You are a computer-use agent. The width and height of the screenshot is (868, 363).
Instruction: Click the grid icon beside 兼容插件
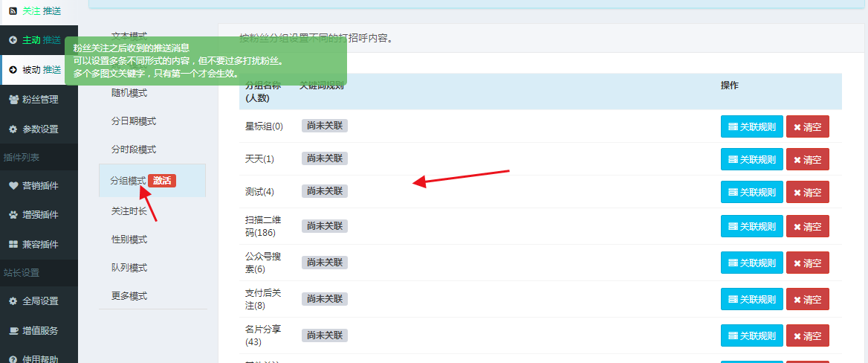tap(13, 245)
